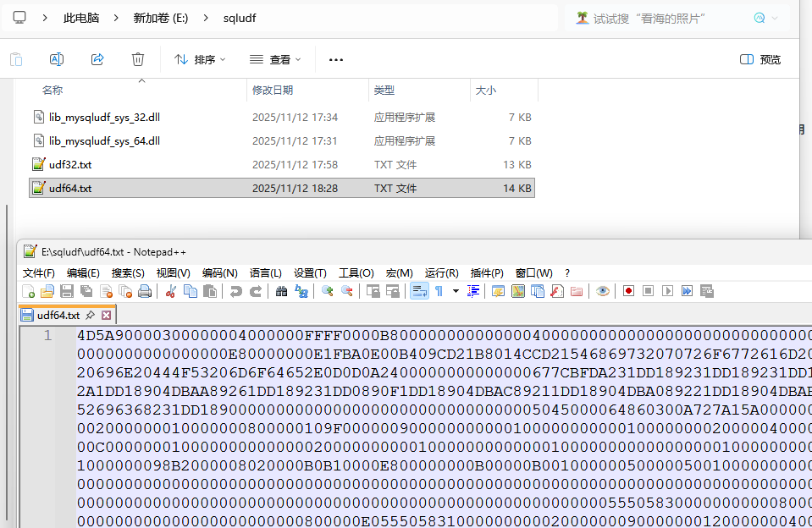Open the 插件 plugins menu
The width and height of the screenshot is (812, 528).
pyautogui.click(x=487, y=272)
